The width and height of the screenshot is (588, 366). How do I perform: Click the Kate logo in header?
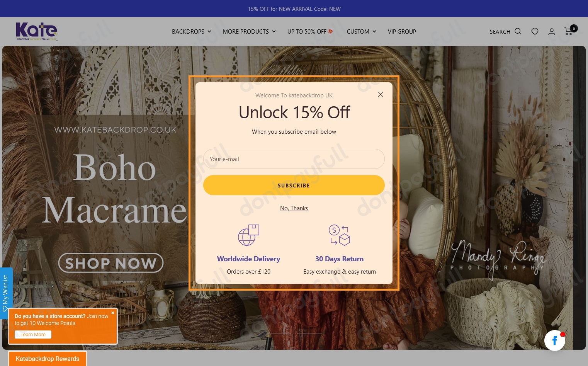point(37,31)
